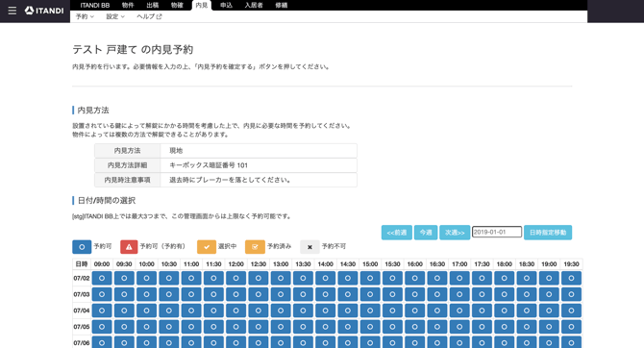Select the 07/02 19:30 slot
Screen dimensions: 644x348
pos(571,278)
